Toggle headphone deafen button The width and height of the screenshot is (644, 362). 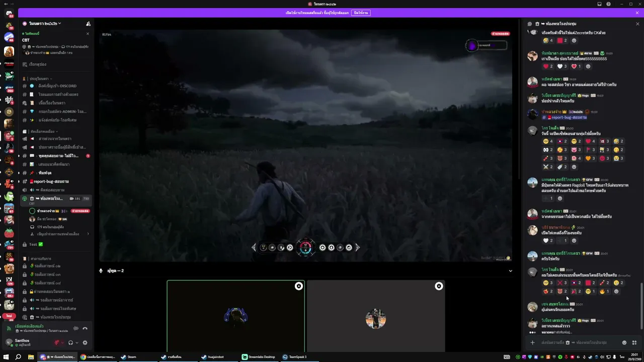point(70,343)
